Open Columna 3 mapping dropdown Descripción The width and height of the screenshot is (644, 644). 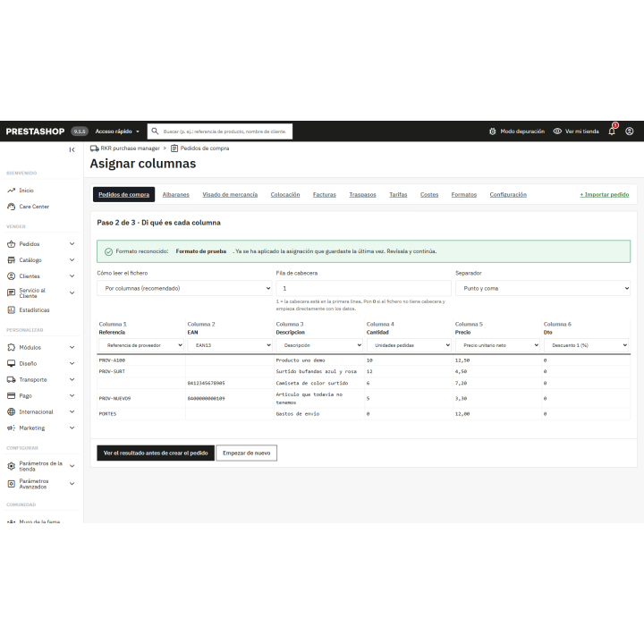pos(319,345)
